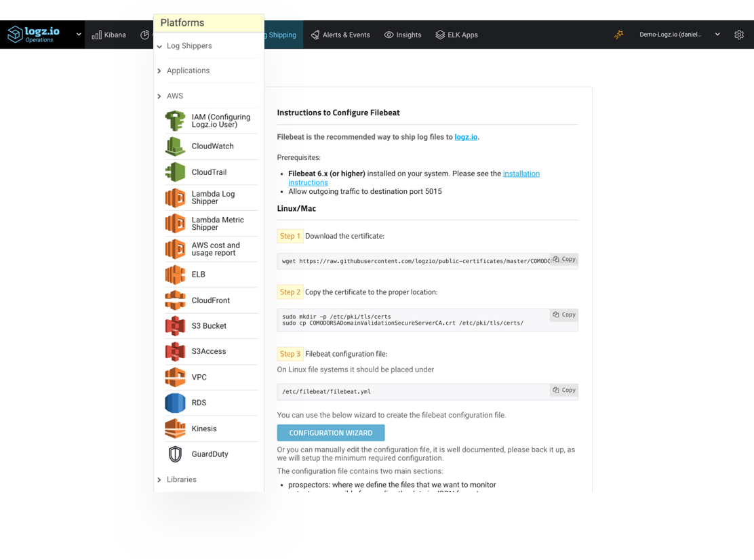Open the RDS entry label
The height and width of the screenshot is (560, 754).
pos(199,403)
